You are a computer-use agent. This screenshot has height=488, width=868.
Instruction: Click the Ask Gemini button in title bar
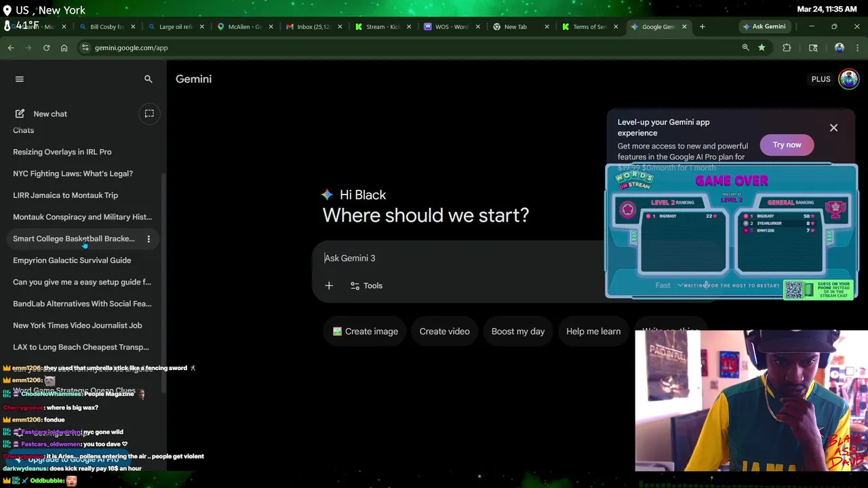764,27
